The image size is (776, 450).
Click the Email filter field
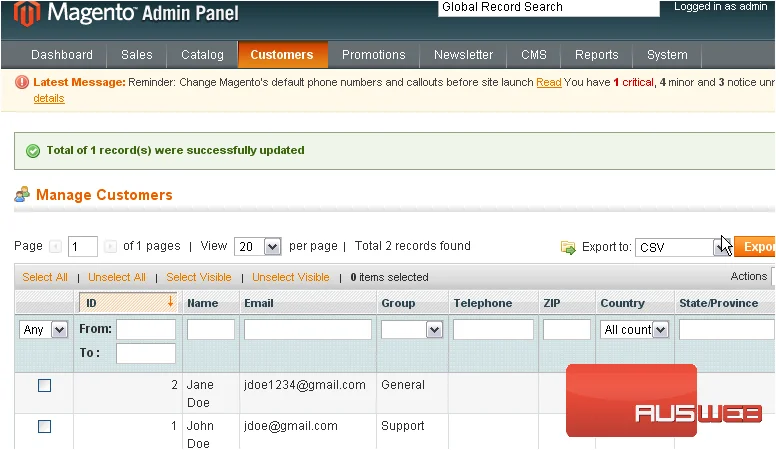pyautogui.click(x=308, y=329)
